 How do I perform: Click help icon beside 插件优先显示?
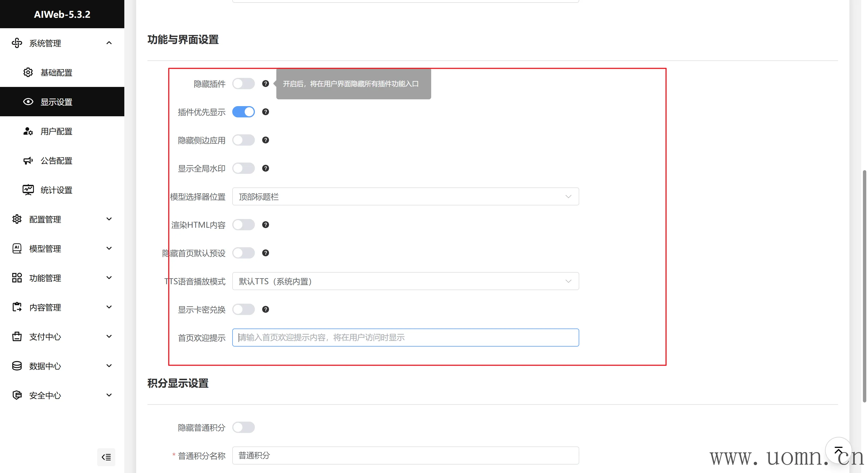[266, 112]
